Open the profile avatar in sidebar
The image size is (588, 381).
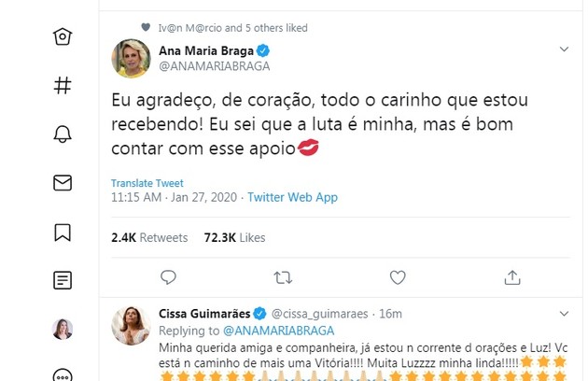63,328
